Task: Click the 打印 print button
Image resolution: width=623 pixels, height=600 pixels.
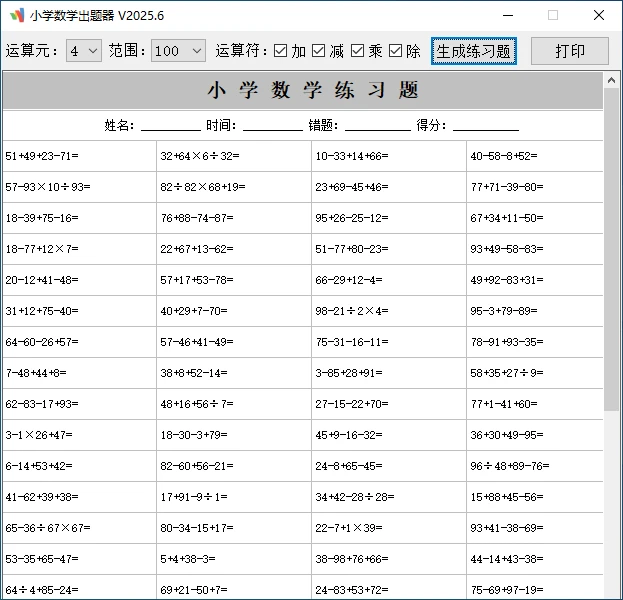Action: pos(569,51)
